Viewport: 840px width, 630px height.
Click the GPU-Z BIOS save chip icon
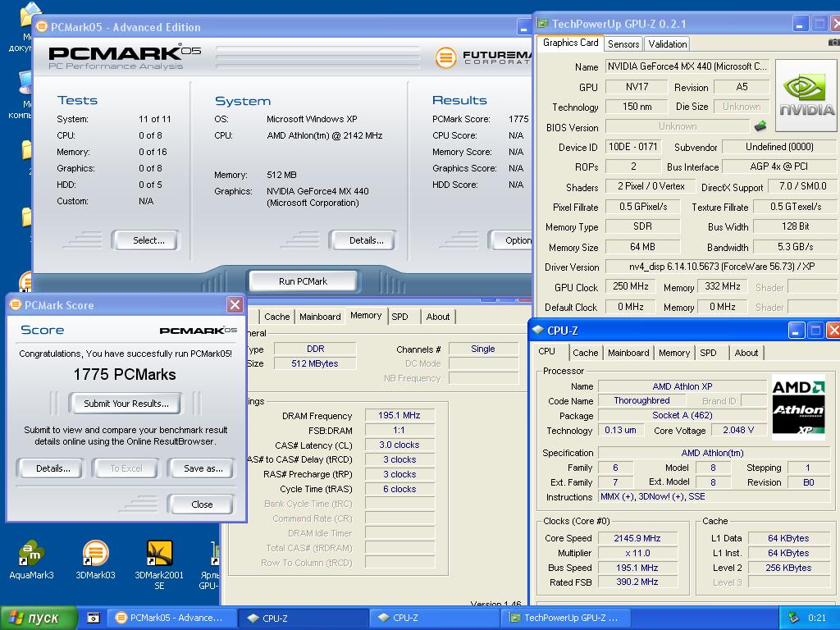point(760,126)
